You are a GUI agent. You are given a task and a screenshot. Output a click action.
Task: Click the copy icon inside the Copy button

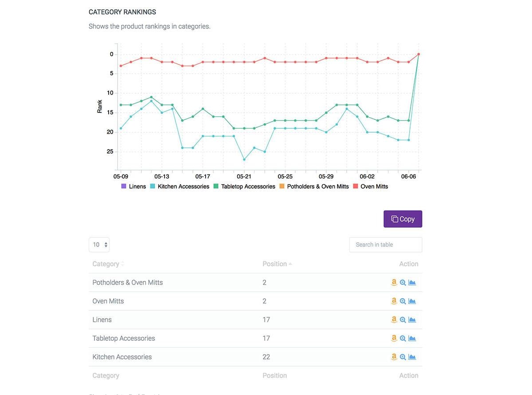[395, 218]
